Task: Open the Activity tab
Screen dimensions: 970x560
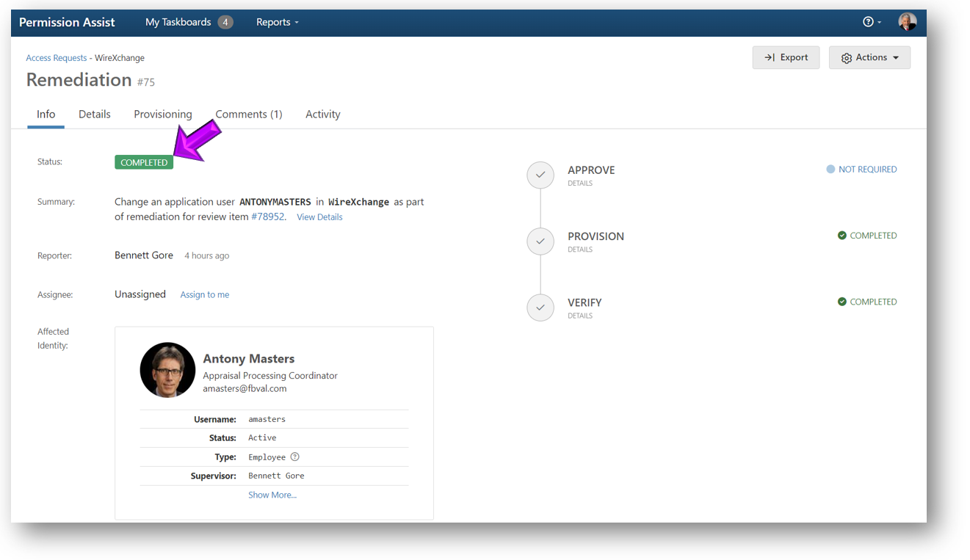Action: point(322,114)
